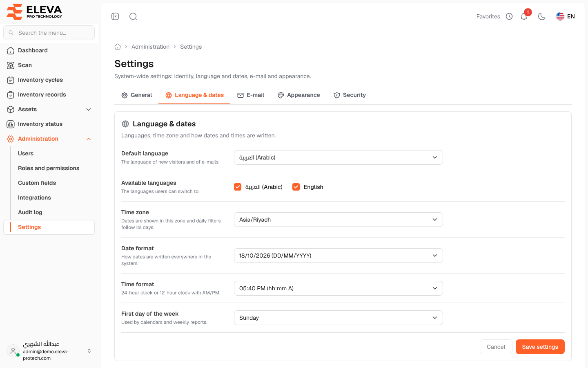The width and height of the screenshot is (588, 368).
Task: Click the Cancel button
Action: (x=496, y=347)
